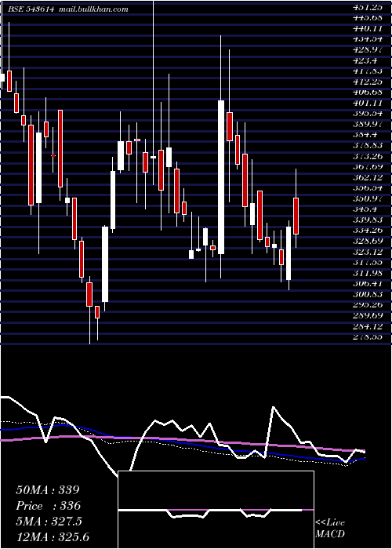Select the 5MA : 327.5 value
Screen dimensions: 392x549
click(49, 522)
